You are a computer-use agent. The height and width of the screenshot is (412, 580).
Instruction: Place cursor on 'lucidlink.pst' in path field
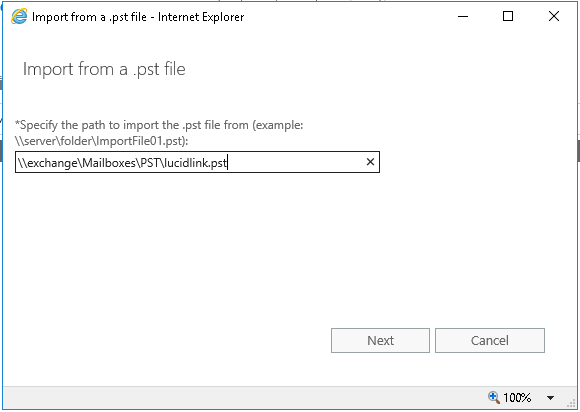195,163
